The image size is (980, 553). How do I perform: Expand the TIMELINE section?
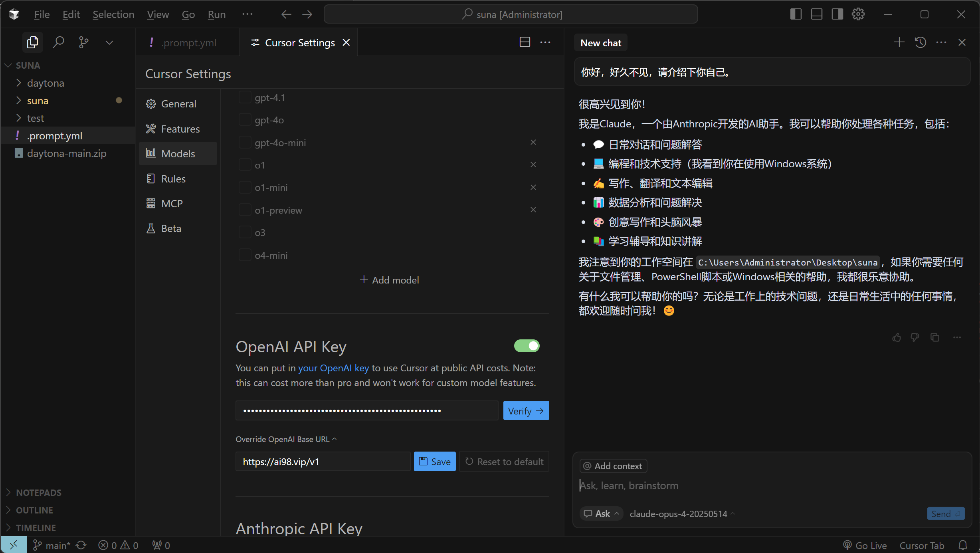pos(8,527)
